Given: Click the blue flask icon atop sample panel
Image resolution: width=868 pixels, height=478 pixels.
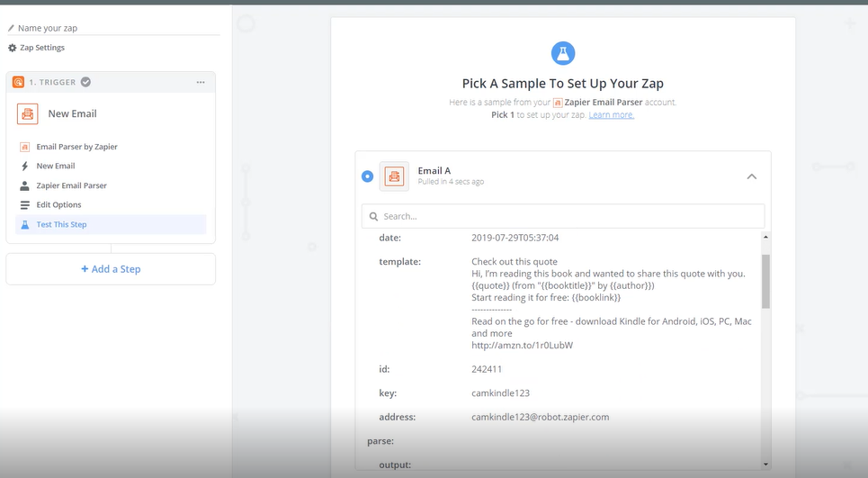Looking at the screenshot, I should [563, 53].
